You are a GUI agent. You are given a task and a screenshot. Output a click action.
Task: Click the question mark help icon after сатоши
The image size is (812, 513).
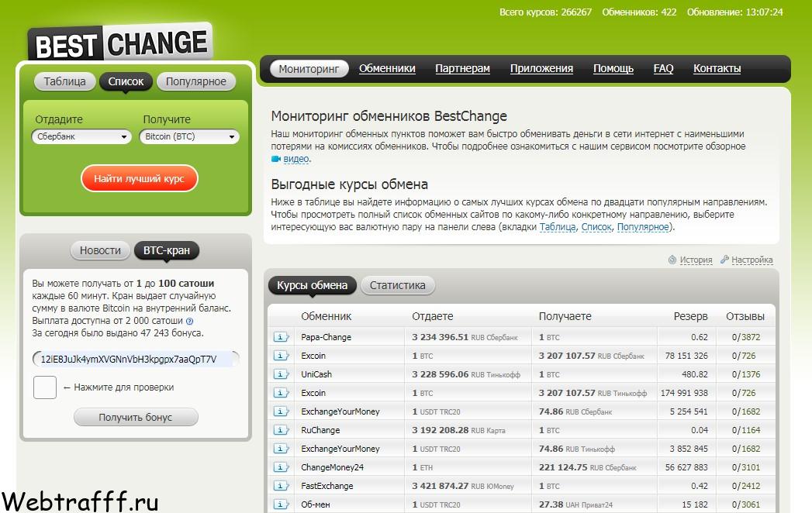189,321
